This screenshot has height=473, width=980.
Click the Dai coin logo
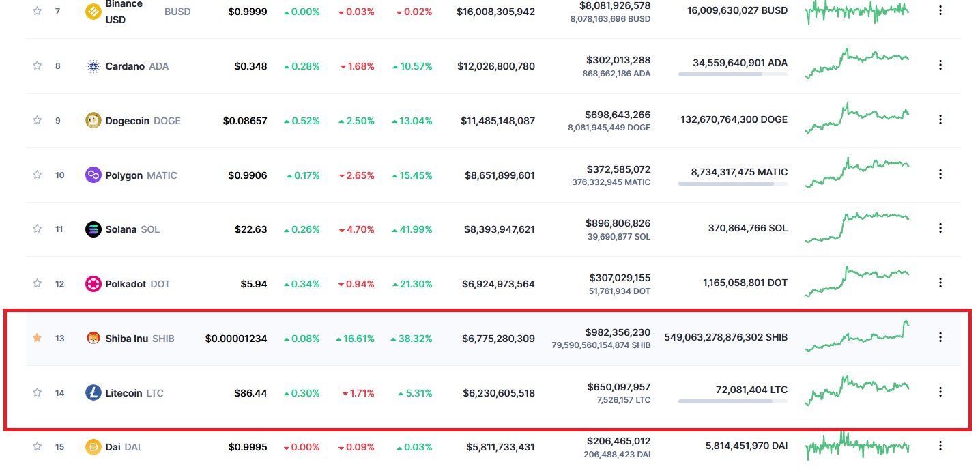pyautogui.click(x=93, y=447)
